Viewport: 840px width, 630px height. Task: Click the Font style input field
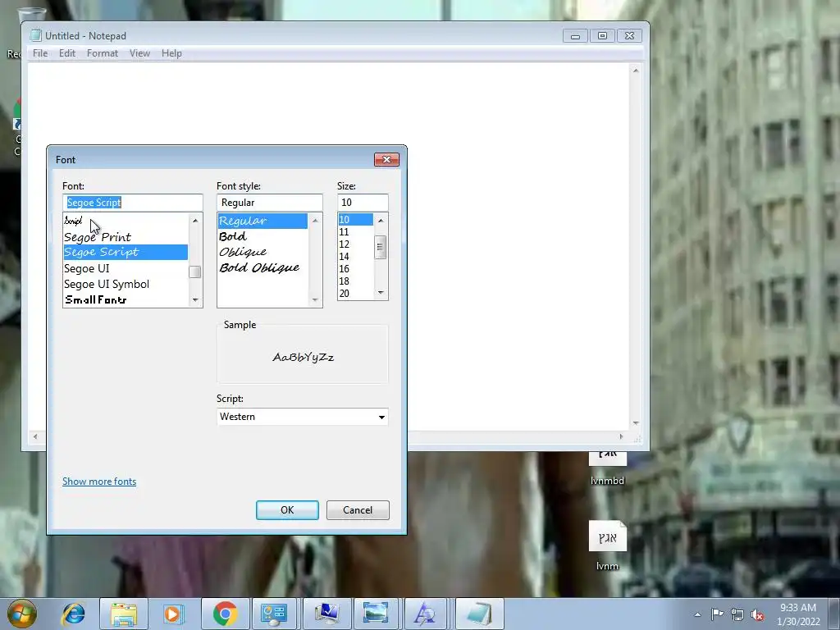point(269,203)
